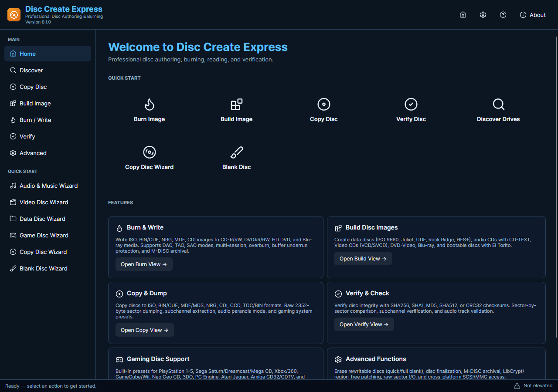Screen dimensions: 558x392
Task: Click the Open Verify View button
Action: 364,324
